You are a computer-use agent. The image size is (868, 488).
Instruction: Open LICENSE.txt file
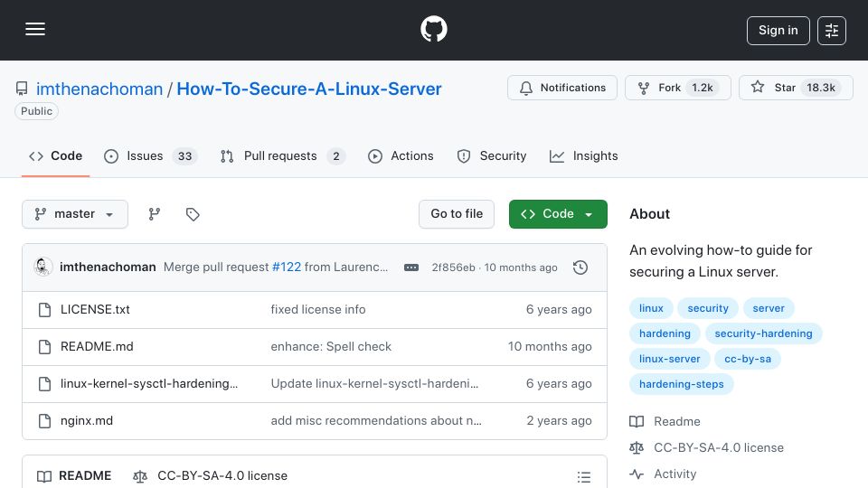[x=95, y=310]
